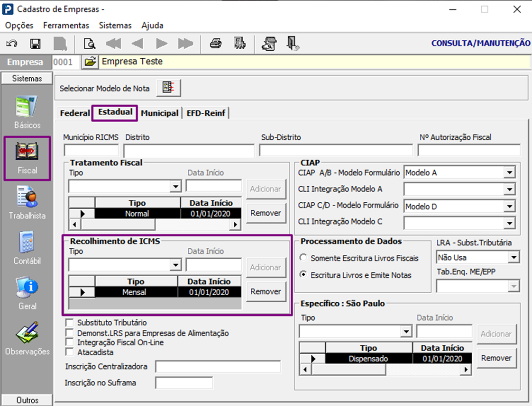Click the floppy disk save icon
532x406 pixels.
pos(35,44)
